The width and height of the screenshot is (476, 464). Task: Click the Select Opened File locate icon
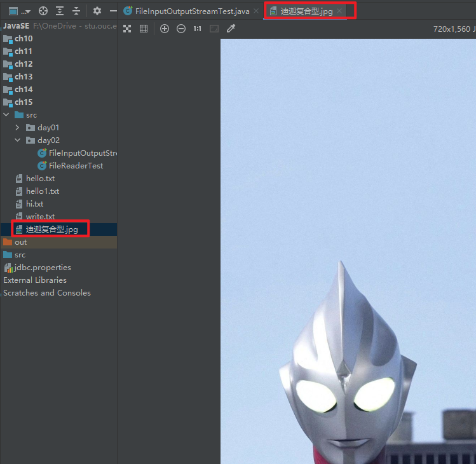(x=43, y=11)
